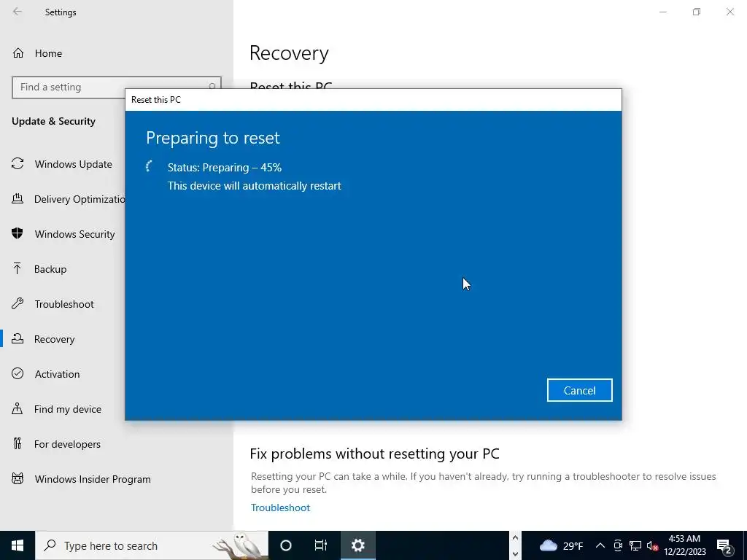
Task: Minimize the Settings window
Action: [662, 12]
